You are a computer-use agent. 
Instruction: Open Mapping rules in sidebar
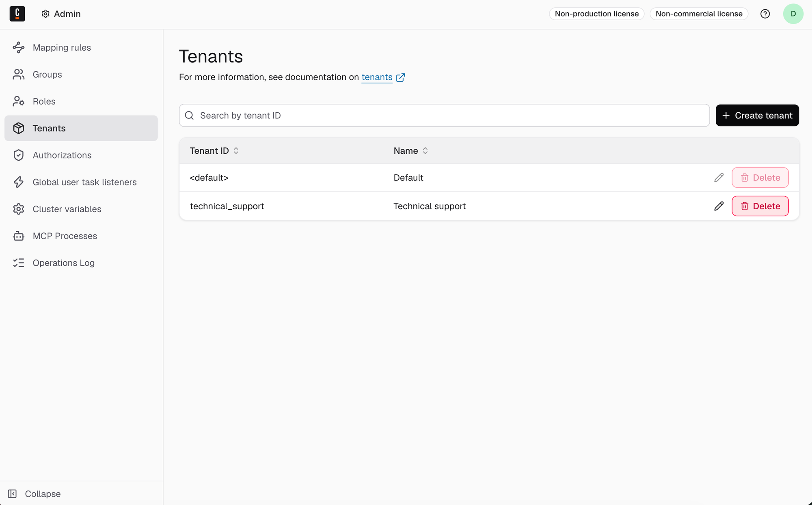click(x=81, y=47)
